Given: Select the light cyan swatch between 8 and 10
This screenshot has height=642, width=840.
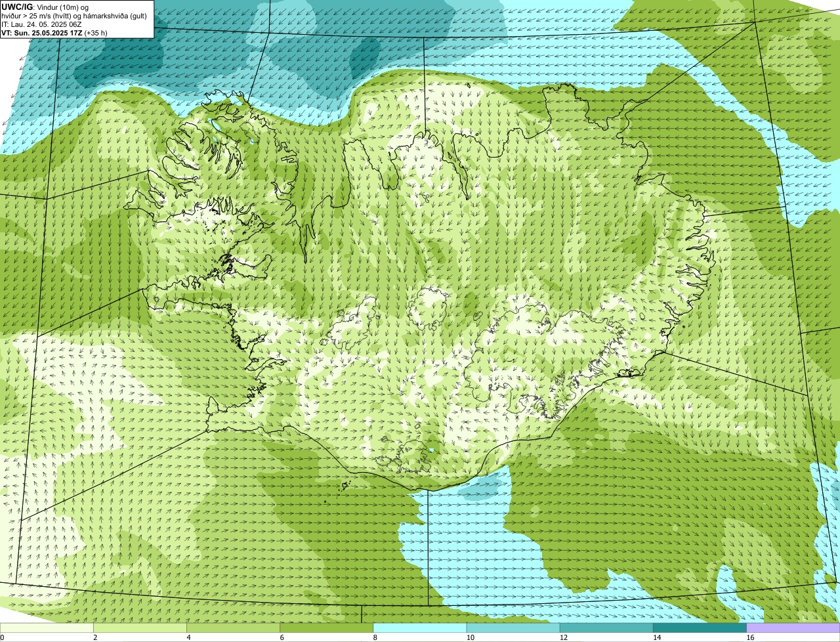Looking at the screenshot, I should pyautogui.click(x=420, y=628).
